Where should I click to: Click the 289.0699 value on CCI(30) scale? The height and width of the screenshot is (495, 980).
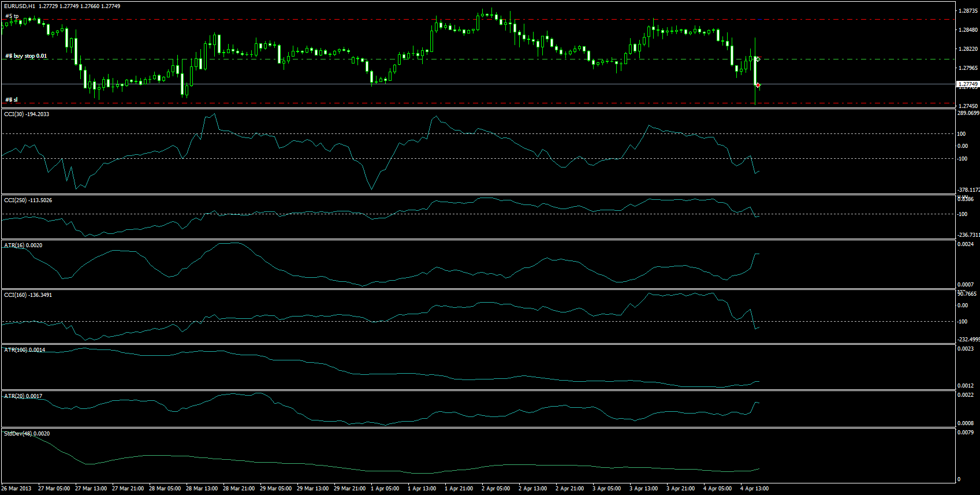coord(968,113)
